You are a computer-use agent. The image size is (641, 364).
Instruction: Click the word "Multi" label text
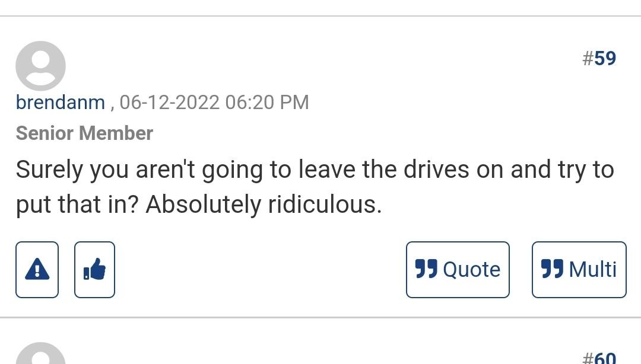point(592,270)
